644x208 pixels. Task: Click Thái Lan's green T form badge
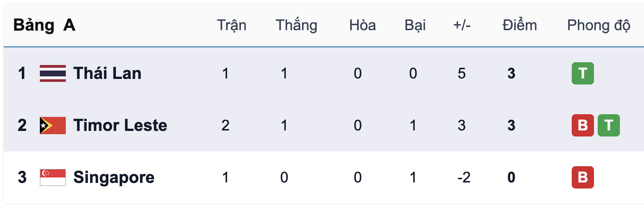coord(582,73)
